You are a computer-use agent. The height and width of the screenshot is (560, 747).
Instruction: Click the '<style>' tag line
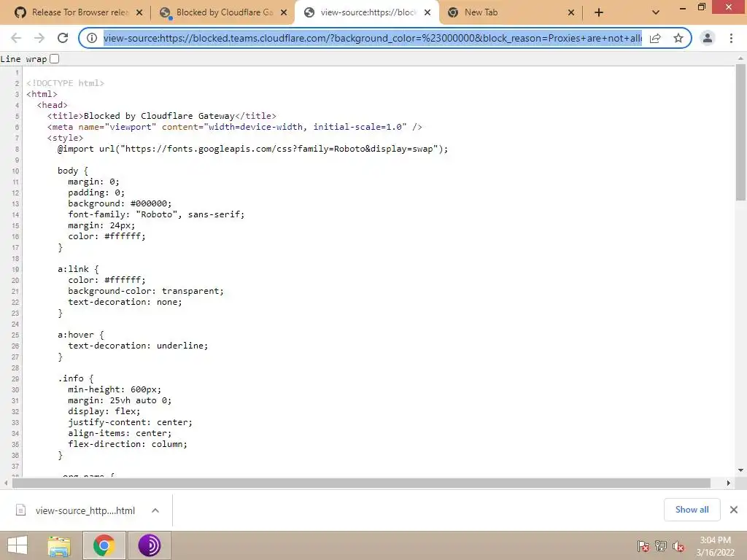(65, 138)
